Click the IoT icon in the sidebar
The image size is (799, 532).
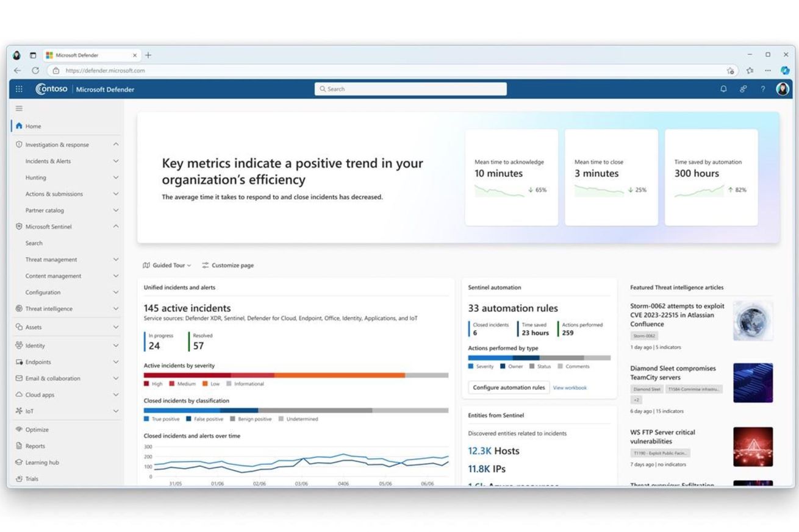coord(19,411)
